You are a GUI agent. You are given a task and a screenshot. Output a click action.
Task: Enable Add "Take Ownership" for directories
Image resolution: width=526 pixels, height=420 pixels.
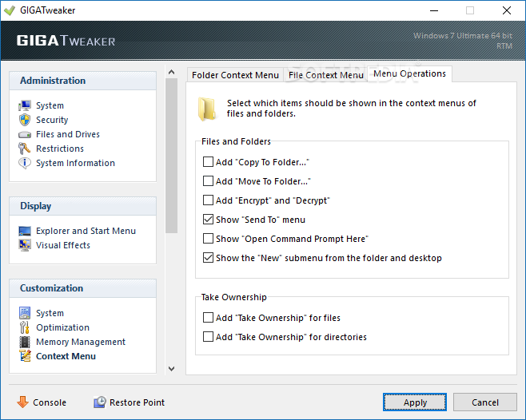208,336
